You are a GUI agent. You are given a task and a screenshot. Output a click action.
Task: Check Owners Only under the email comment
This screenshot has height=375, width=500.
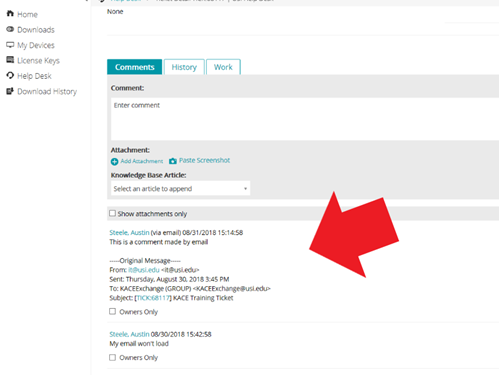[x=113, y=311]
